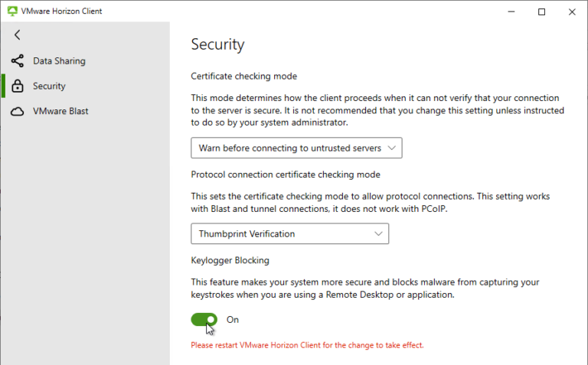Click the back arrow icon

[17, 34]
